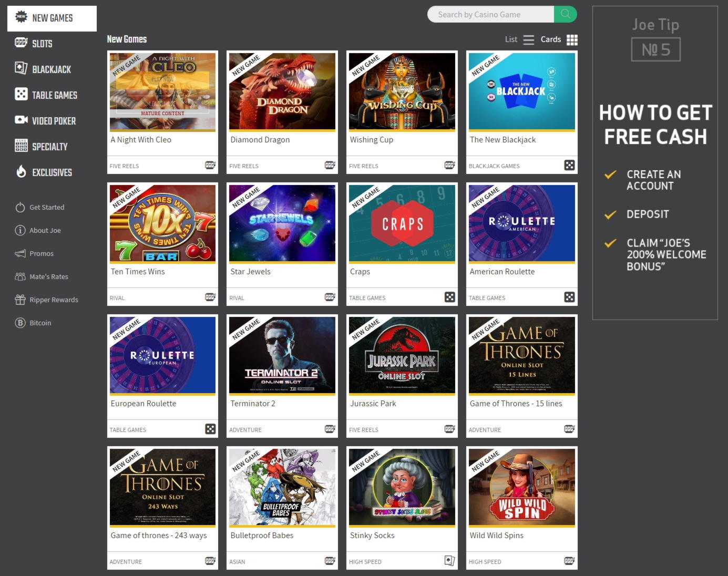
Task: Click the slot-reels icon on A Night With Cleo card
Action: click(210, 165)
